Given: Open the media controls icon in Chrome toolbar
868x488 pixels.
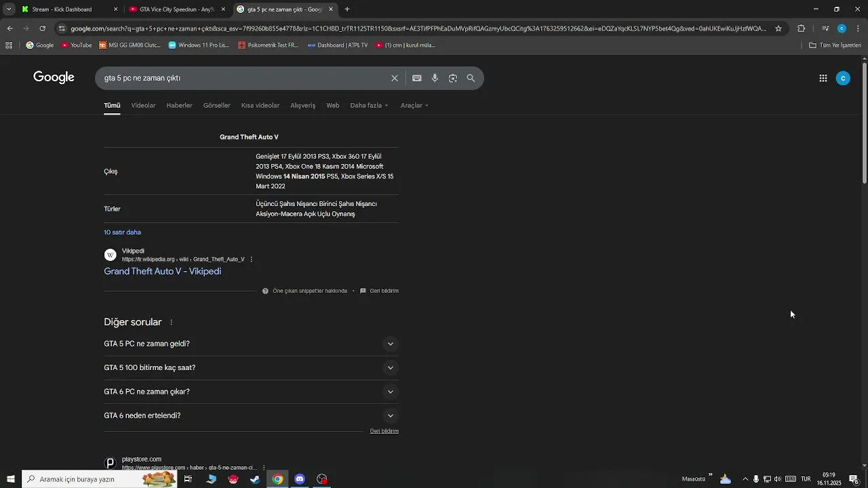Looking at the screenshot, I should (825, 28).
